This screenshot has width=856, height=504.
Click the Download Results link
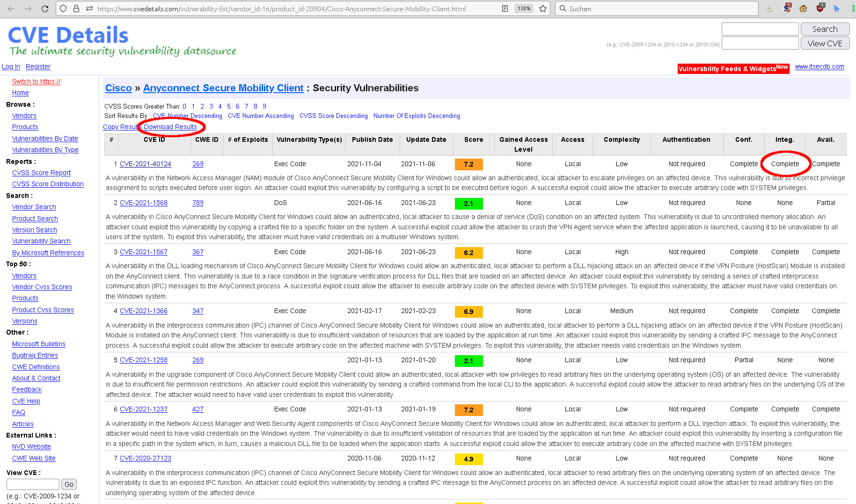tap(170, 127)
